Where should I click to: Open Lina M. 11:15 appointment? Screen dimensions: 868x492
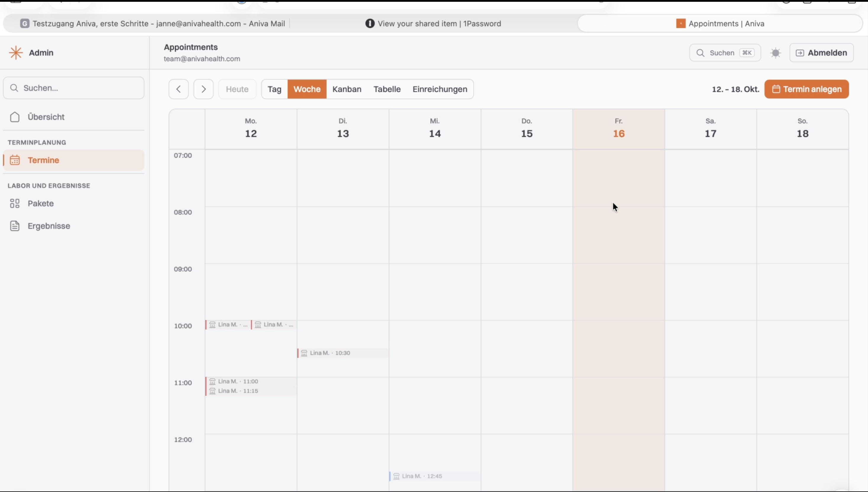click(x=251, y=391)
